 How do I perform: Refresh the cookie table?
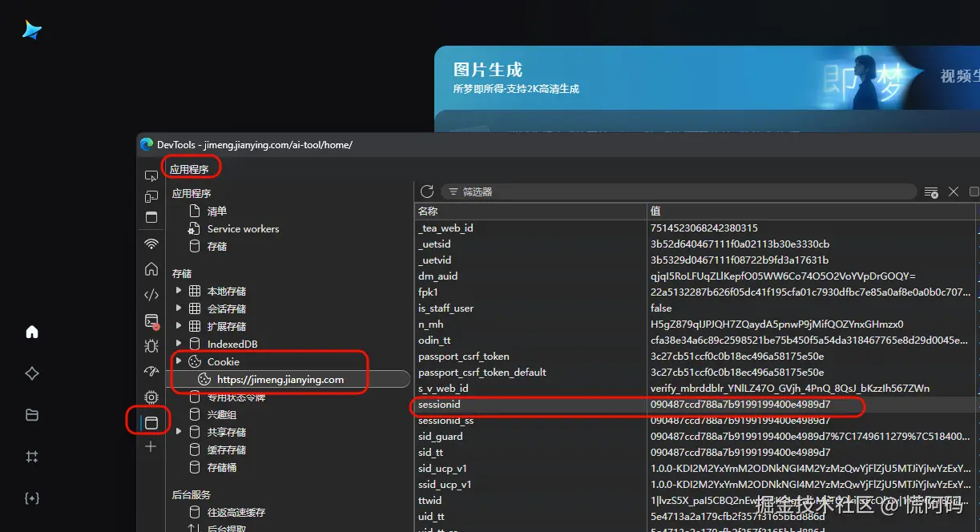click(x=427, y=191)
